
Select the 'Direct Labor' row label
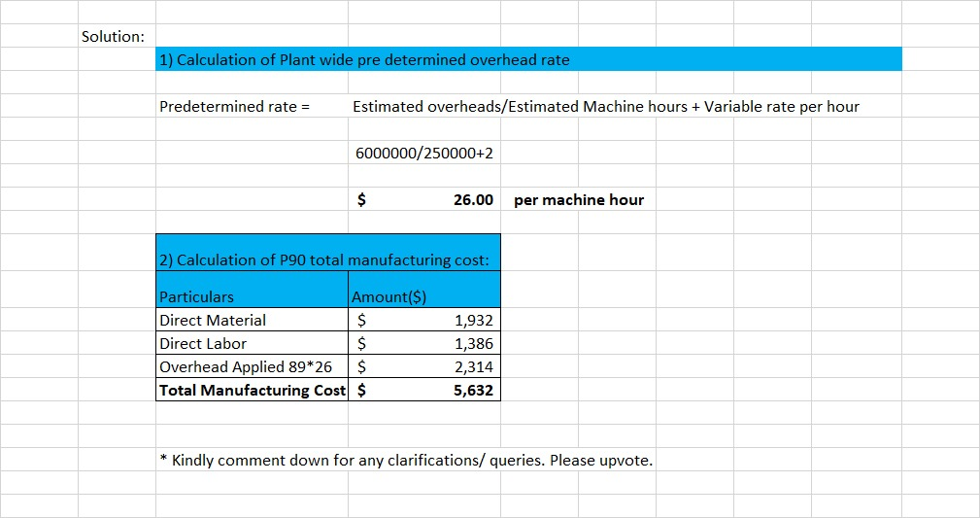point(252,343)
